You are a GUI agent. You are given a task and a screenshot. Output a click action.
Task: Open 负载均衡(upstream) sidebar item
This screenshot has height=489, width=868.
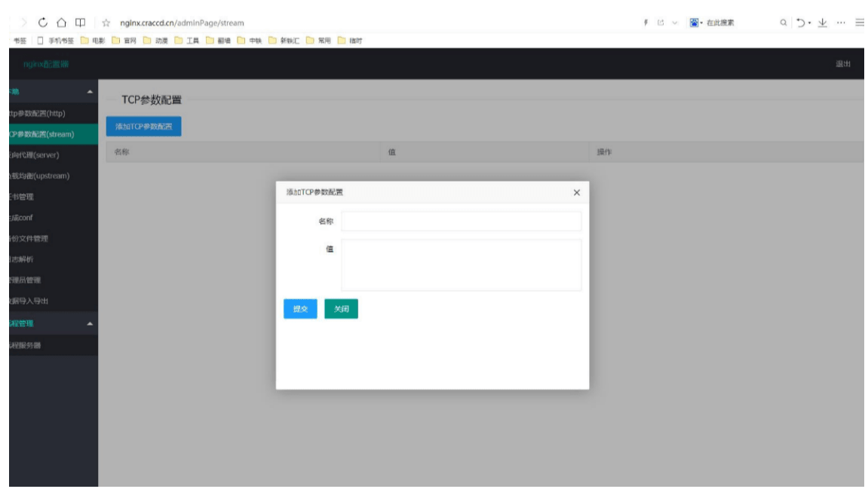click(x=53, y=176)
